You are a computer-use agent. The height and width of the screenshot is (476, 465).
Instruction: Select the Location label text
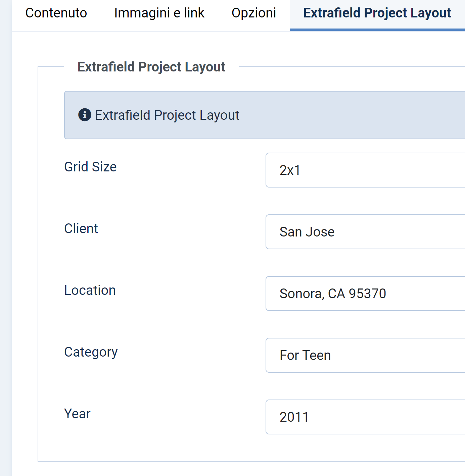(90, 290)
